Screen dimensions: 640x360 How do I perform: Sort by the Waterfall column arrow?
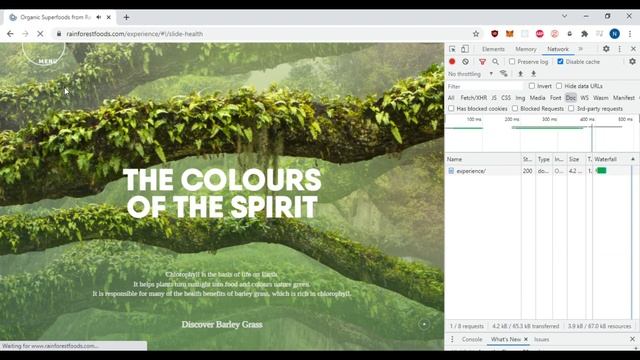click(x=633, y=159)
